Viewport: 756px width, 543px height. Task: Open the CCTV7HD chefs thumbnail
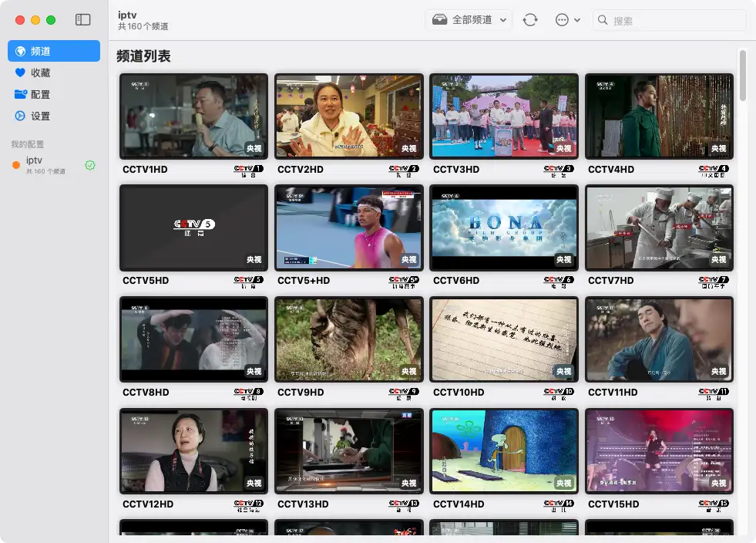click(659, 228)
